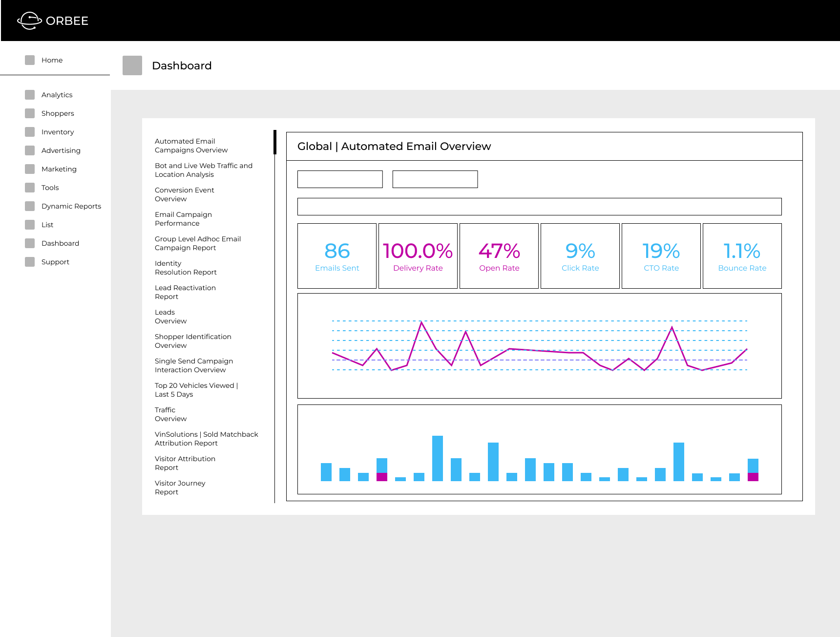Open the List section in the sidebar
This screenshot has width=840, height=637.
[x=29, y=225]
